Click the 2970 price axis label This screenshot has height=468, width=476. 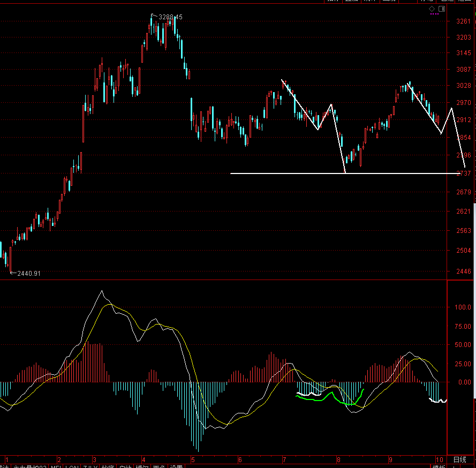click(x=464, y=103)
